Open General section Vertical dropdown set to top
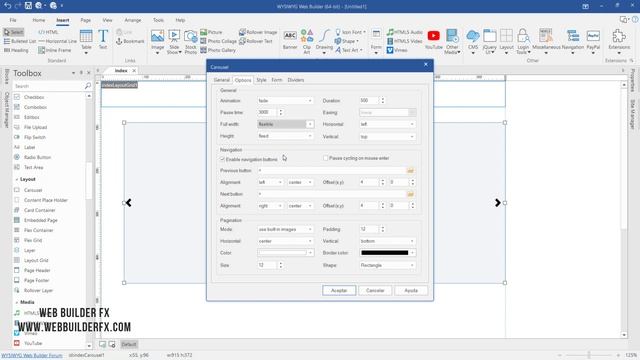 click(x=387, y=137)
